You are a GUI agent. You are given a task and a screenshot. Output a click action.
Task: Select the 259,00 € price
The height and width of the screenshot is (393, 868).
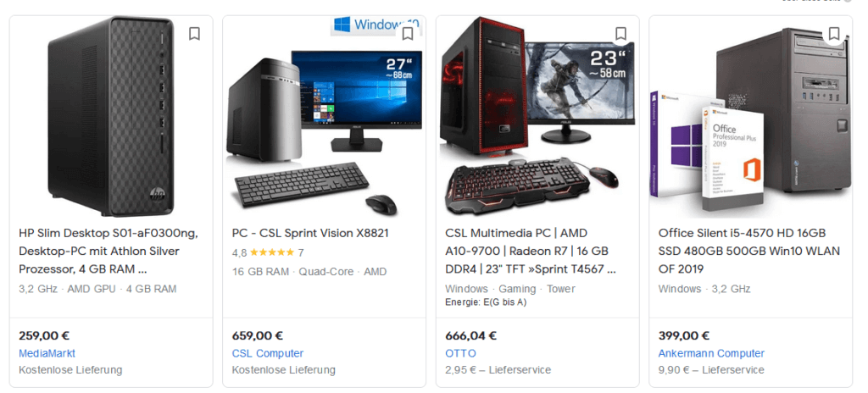[x=44, y=335]
